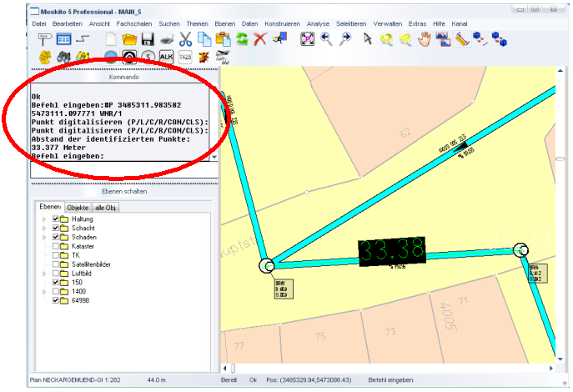The image size is (573, 392).
Task: Enable the Kataster layer checkbox
Action: click(x=56, y=247)
